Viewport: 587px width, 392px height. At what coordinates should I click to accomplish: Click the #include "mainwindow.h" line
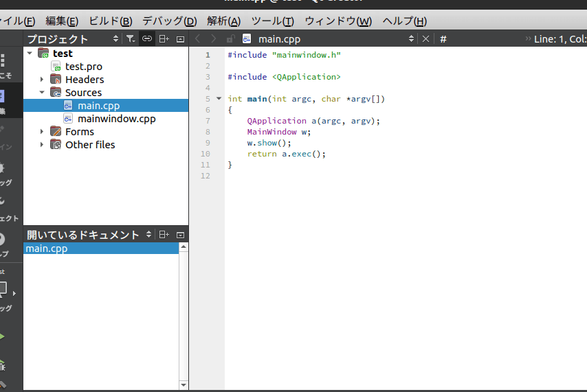(285, 55)
